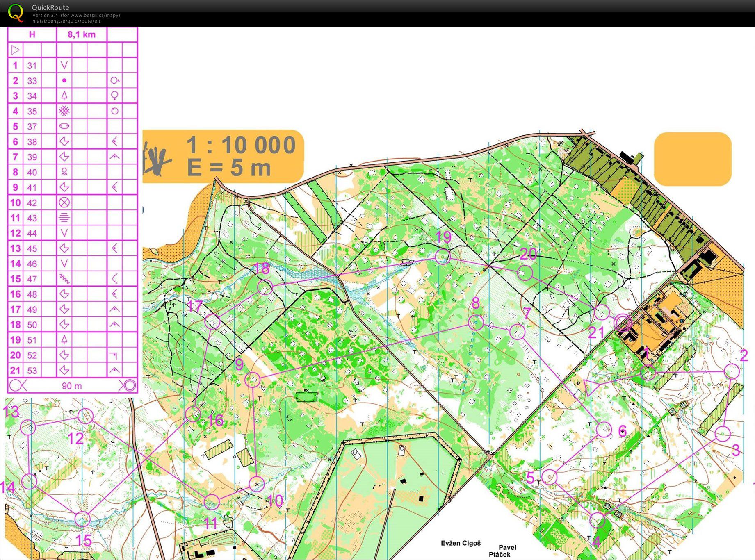Select the name 'Pavel Ptáček' on the map
The image size is (755, 560).
[503, 551]
